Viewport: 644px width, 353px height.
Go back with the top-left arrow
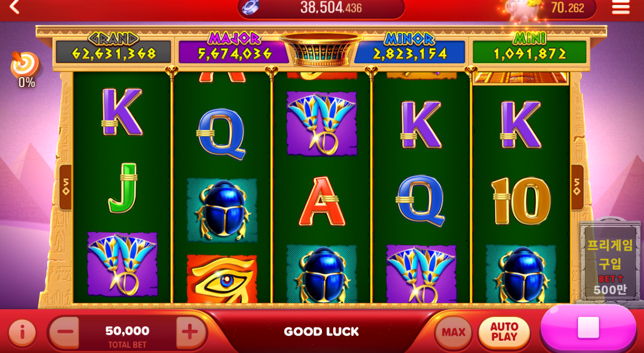14,7
